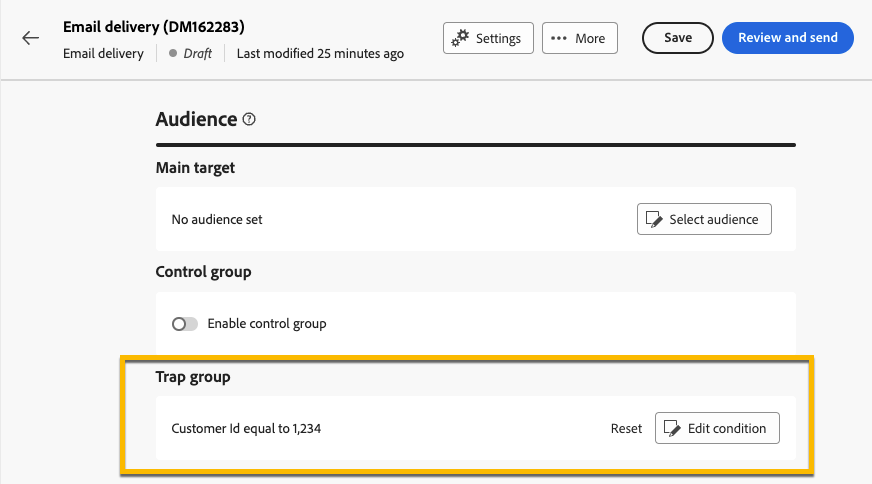
Task: Reset the trap group condition
Action: pos(626,428)
